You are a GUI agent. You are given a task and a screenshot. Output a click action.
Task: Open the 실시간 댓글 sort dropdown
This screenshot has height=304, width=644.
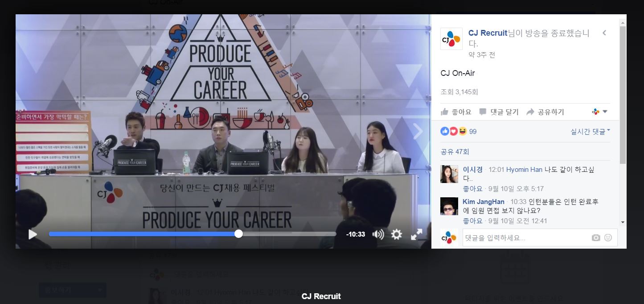590,131
